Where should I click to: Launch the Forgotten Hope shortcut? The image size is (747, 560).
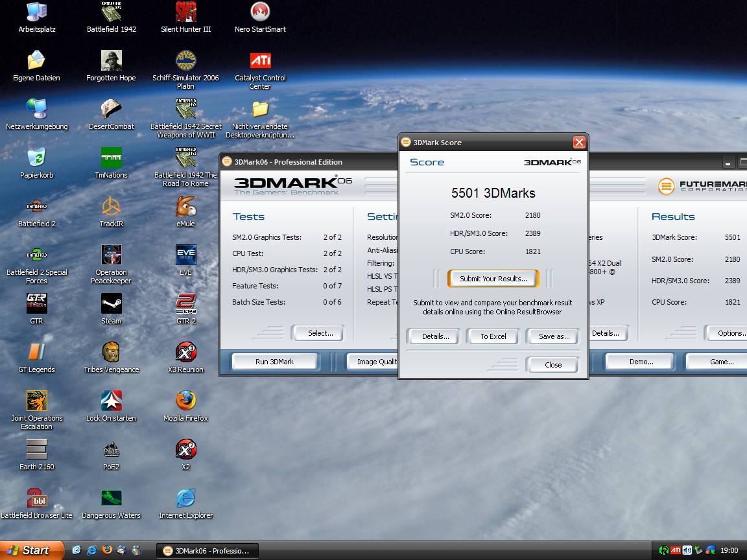(111, 66)
